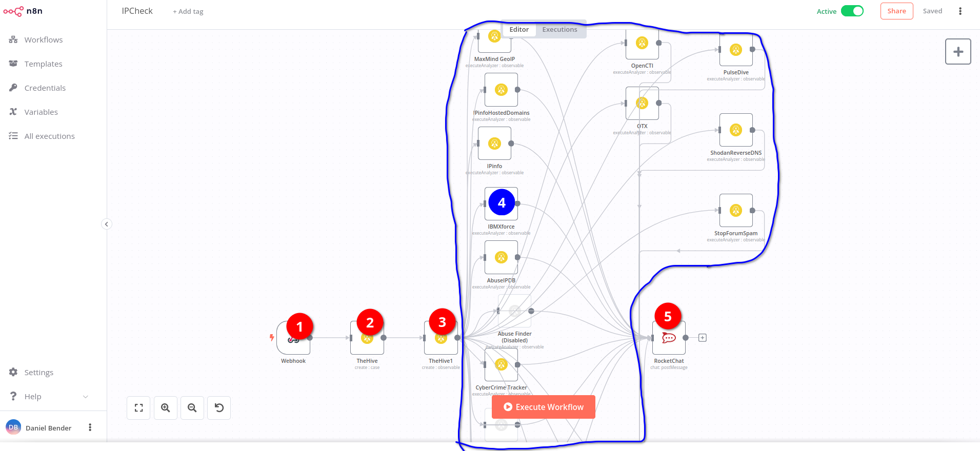980x451 pixels.
Task: Collapse the left sidebar chevron
Action: click(x=107, y=224)
